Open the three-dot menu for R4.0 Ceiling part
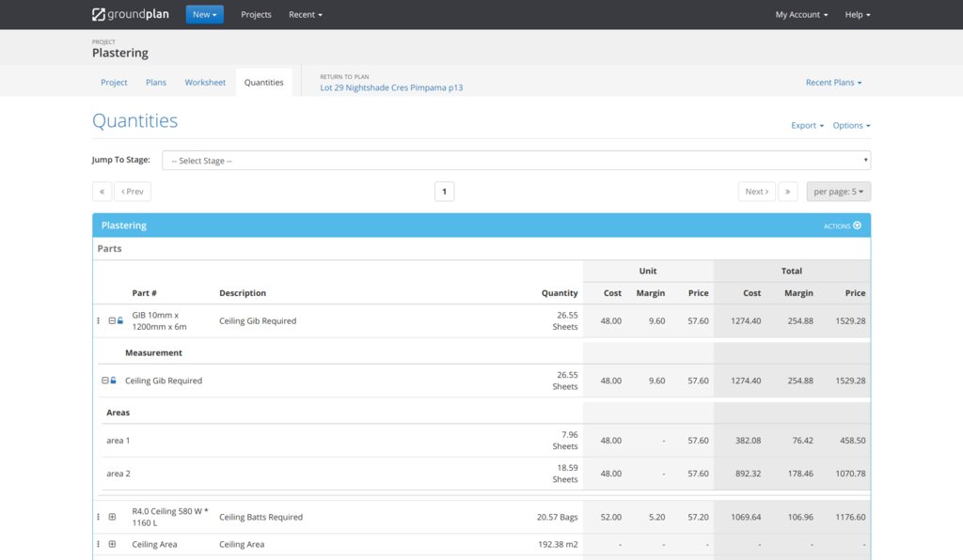The width and height of the screenshot is (963, 560). [98, 517]
